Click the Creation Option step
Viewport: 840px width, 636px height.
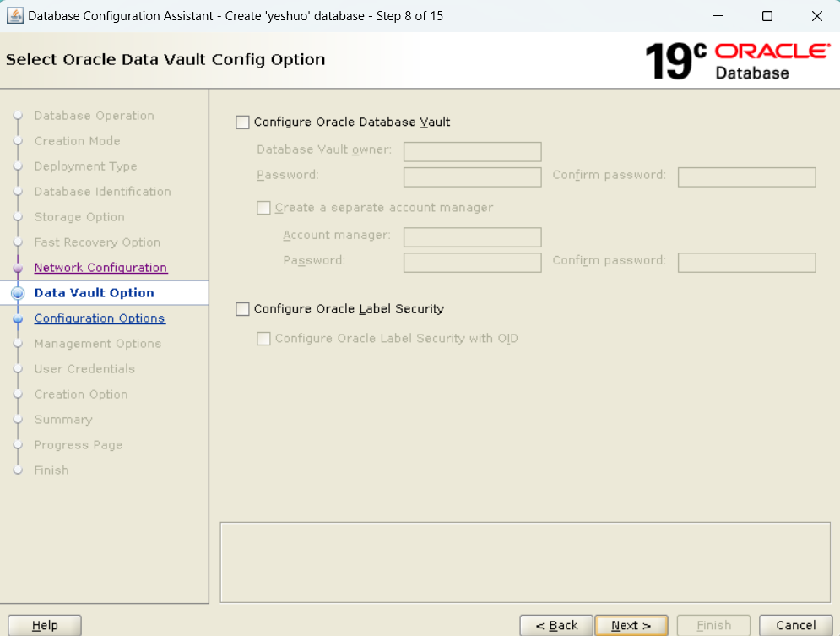(x=81, y=394)
